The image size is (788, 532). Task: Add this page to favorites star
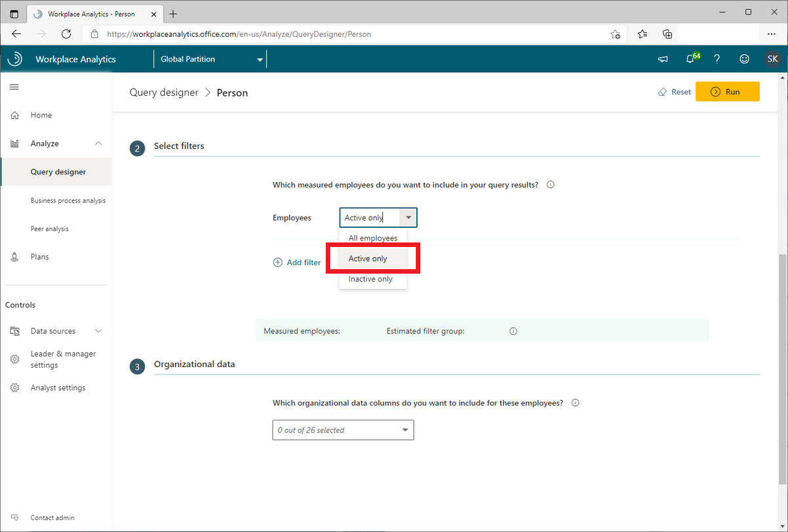click(615, 34)
